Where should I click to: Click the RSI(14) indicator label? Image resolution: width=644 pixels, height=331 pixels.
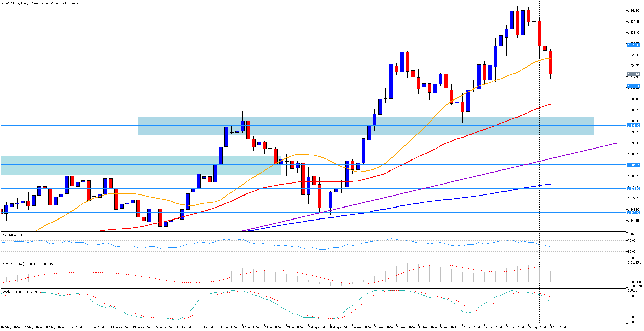coord(12,235)
